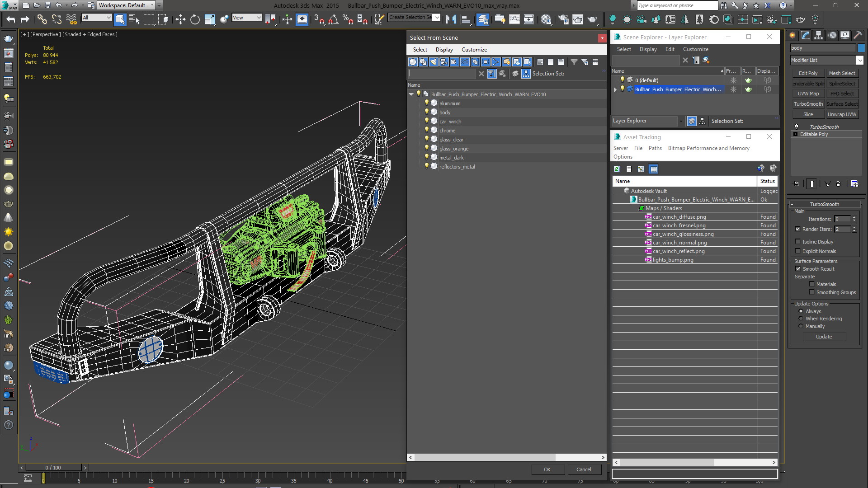Image resolution: width=868 pixels, height=488 pixels.
Task: Click Configure Modifier Sets icon
Action: [854, 184]
